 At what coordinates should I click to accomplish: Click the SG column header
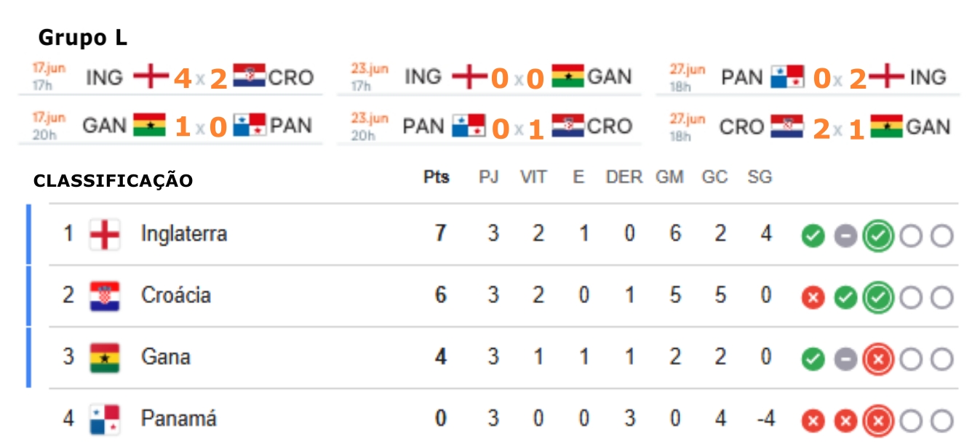pyautogui.click(x=760, y=177)
